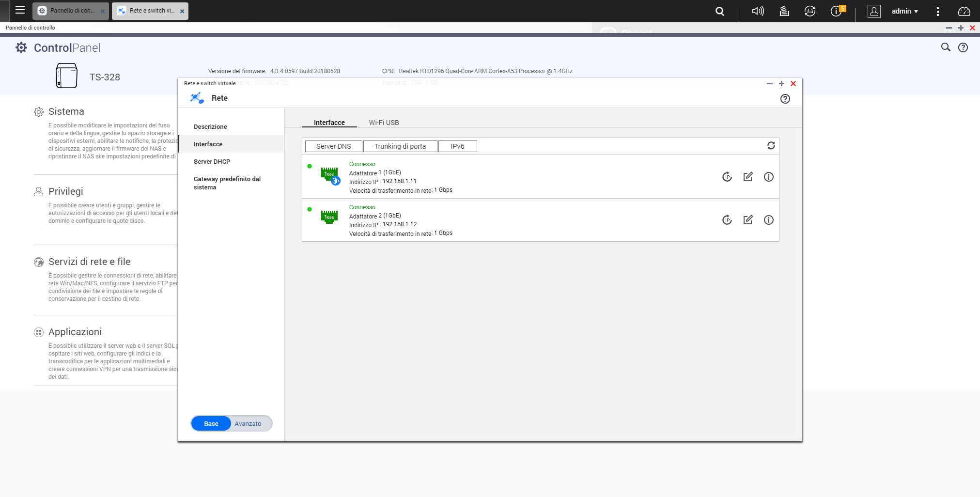The width and height of the screenshot is (980, 497).
Task: Switch to the Wi-Fi USB tab
Action: tap(384, 123)
